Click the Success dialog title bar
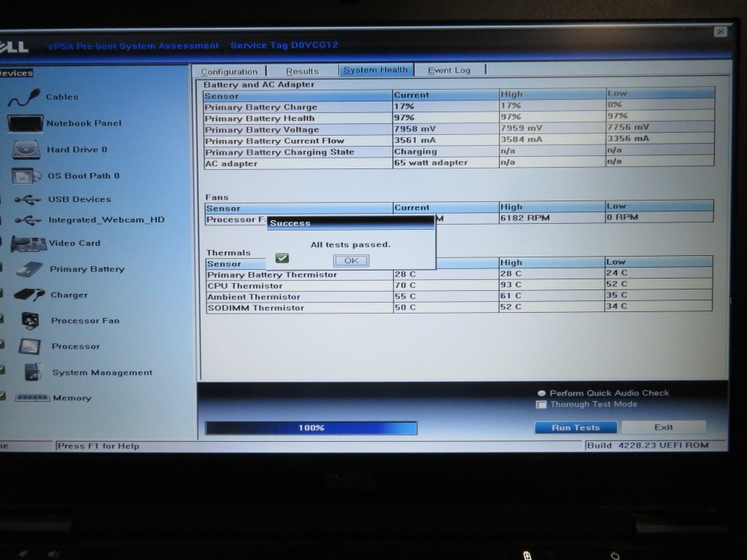747x560 pixels. coord(351,223)
